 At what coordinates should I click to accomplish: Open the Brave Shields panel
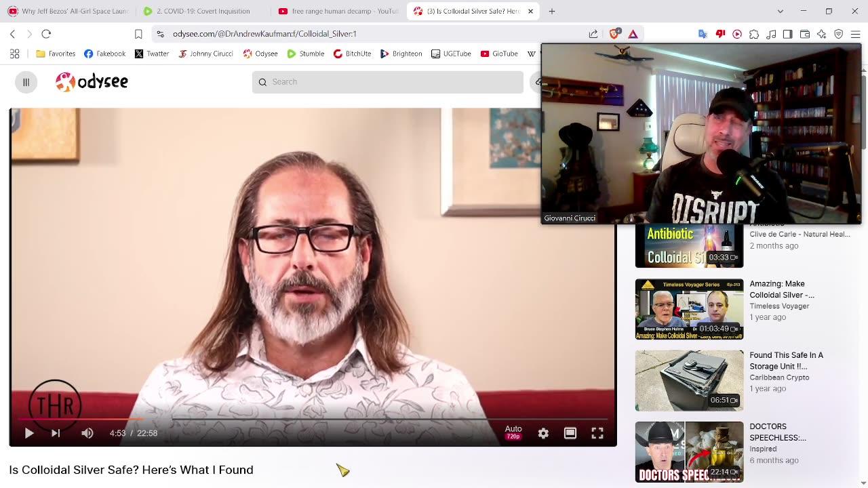[x=615, y=34]
